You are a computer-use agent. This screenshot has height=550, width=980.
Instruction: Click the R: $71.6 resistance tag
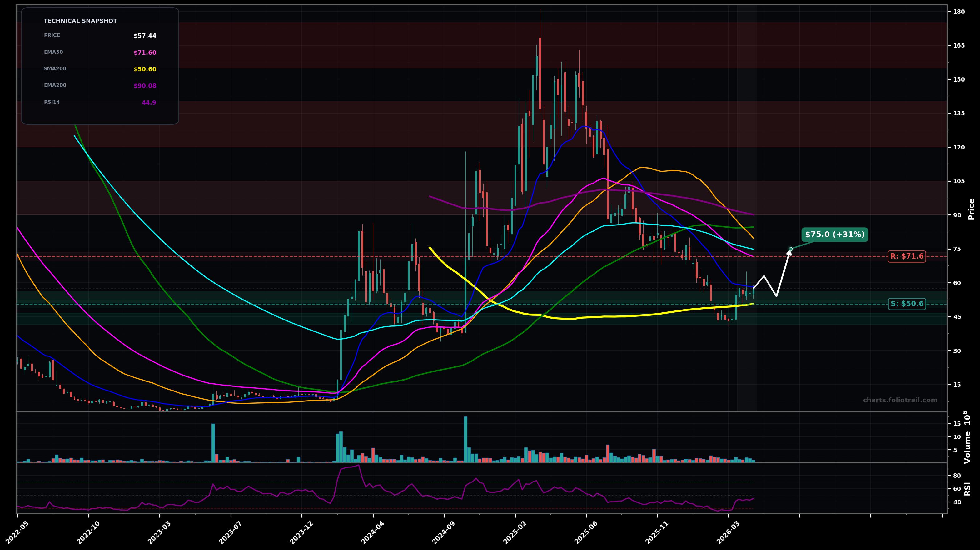[x=907, y=256]
